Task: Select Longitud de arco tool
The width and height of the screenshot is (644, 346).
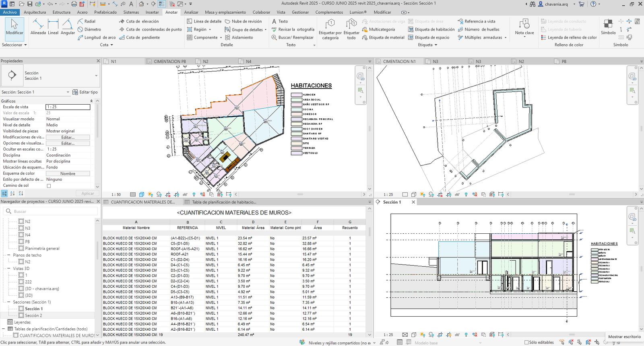Action: 97,37
